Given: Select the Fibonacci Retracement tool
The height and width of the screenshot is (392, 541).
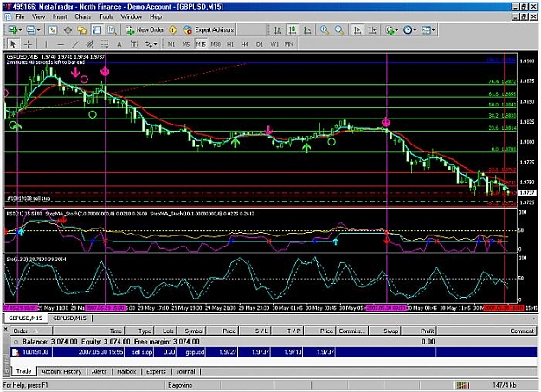Looking at the screenshot, I should [105, 44].
